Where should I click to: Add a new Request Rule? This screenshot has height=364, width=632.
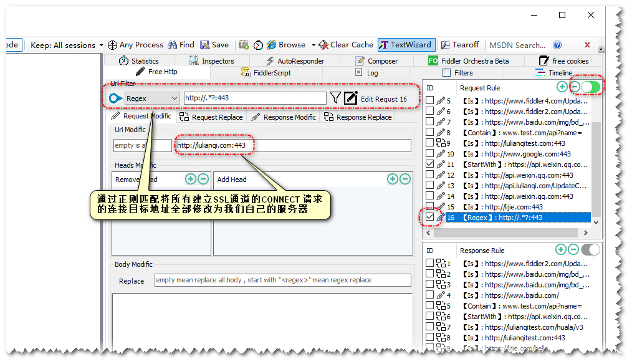pos(562,87)
